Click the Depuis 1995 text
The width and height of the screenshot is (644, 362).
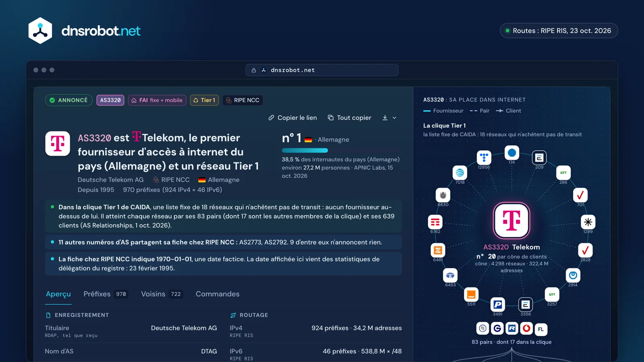coord(96,189)
